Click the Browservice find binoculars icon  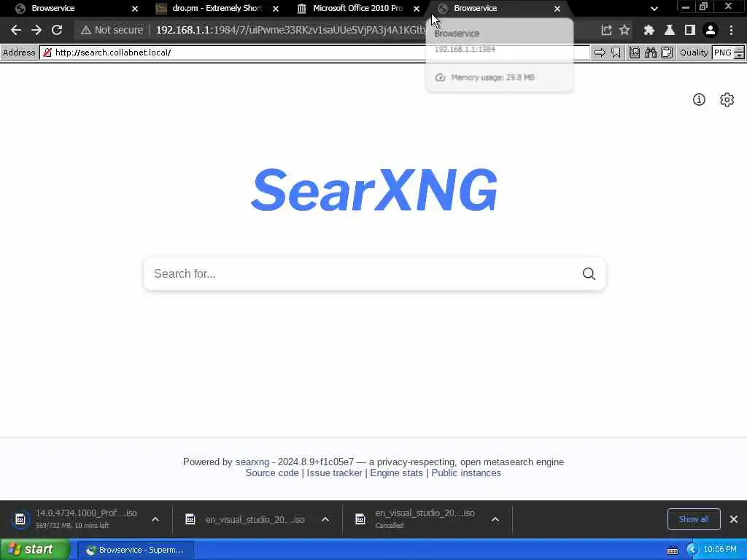[x=651, y=52]
